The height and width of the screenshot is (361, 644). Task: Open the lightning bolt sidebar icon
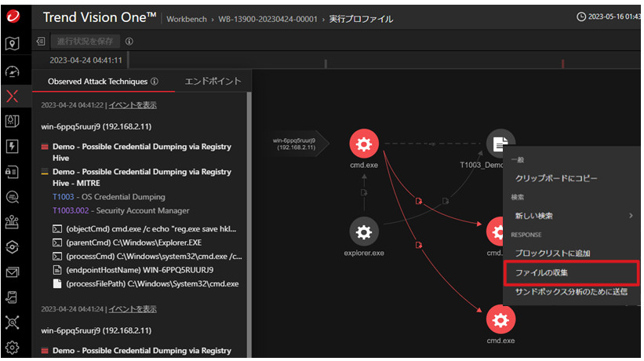coord(13,147)
